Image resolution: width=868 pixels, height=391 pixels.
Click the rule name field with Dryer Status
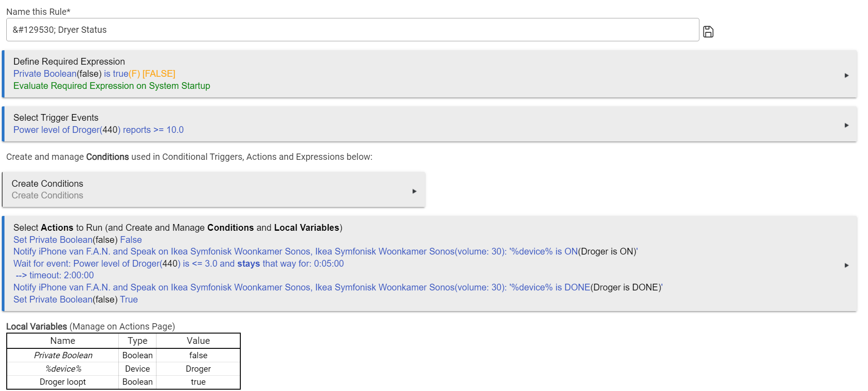[352, 30]
